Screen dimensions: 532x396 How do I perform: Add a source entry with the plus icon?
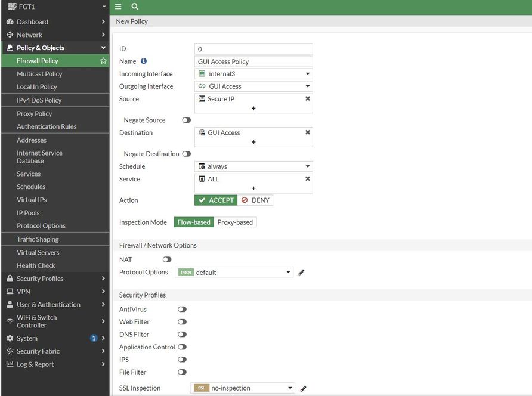[x=253, y=108]
